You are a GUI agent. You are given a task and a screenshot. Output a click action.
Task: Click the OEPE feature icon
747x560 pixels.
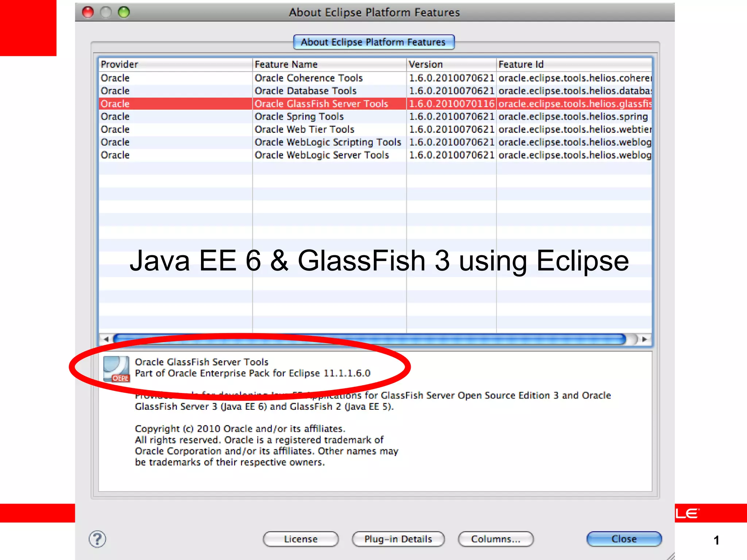(116, 369)
